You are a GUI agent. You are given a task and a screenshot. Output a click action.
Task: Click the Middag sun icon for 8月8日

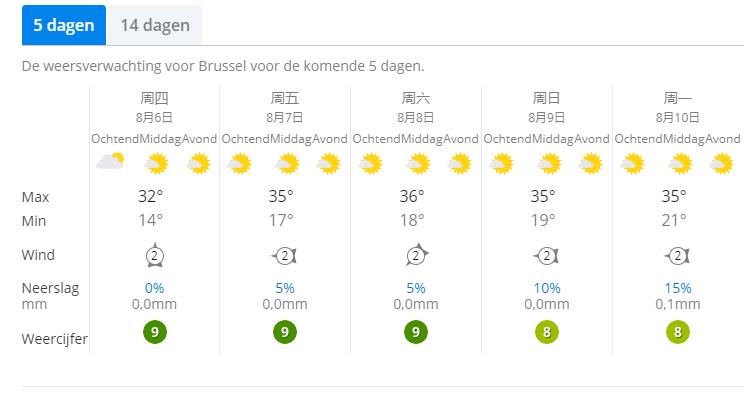point(418,163)
